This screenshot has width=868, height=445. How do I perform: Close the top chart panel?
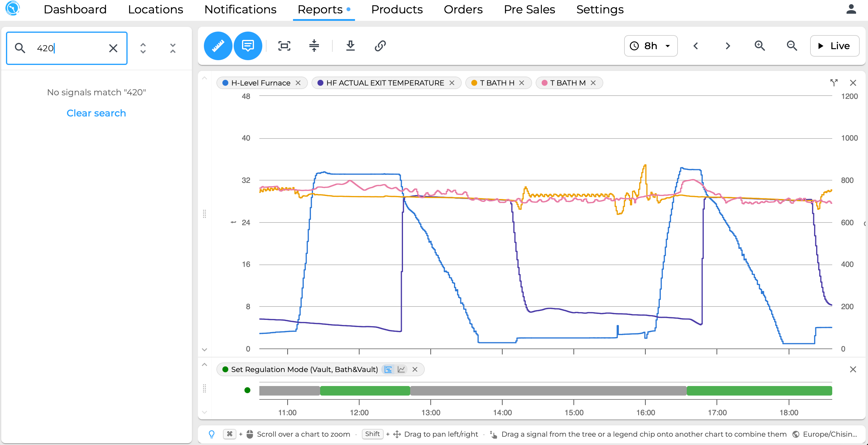click(853, 83)
